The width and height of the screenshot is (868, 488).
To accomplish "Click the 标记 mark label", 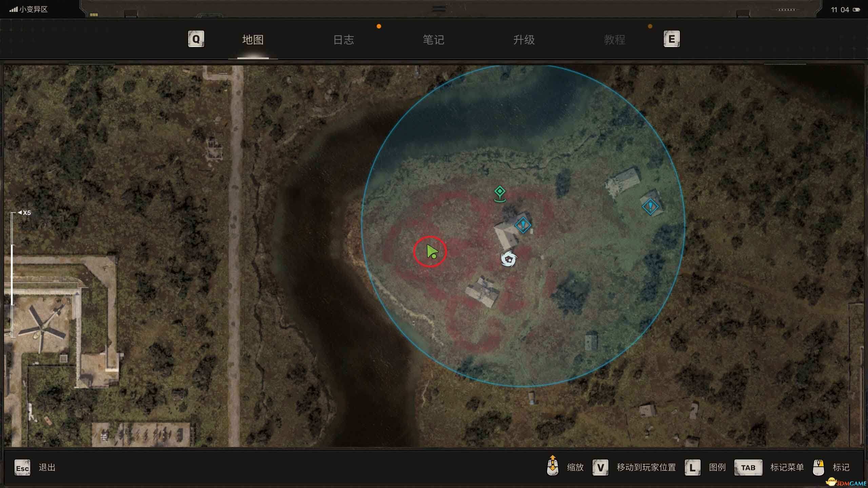I will pos(841,468).
